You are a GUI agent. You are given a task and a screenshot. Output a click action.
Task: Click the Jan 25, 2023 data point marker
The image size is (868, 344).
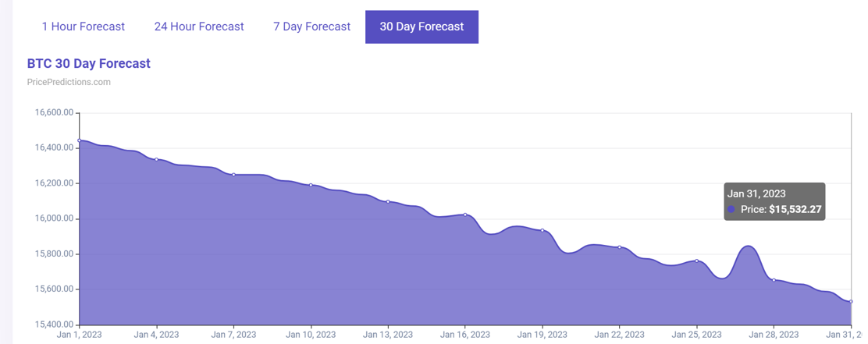click(x=696, y=261)
